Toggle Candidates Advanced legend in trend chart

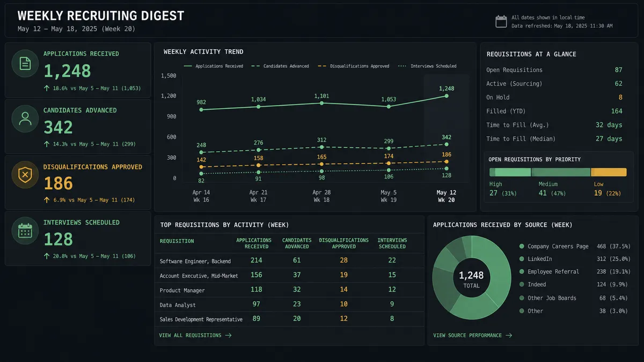[x=280, y=66]
